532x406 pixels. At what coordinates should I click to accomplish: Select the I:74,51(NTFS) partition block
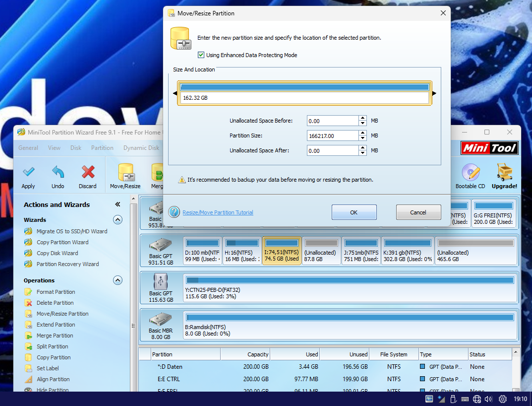pyautogui.click(x=282, y=251)
